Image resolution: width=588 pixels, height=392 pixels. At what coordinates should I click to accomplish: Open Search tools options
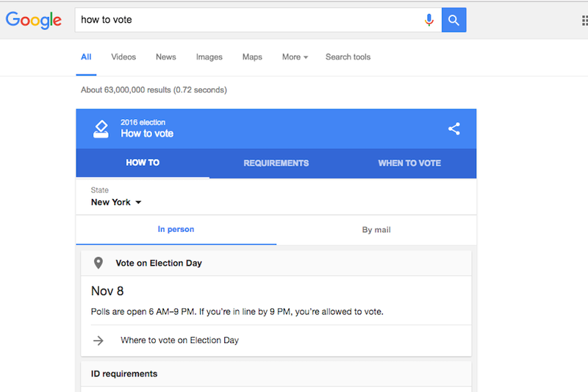point(348,57)
